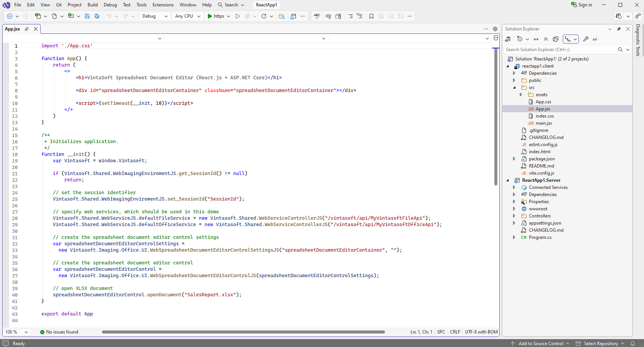Open Solution Explorer properties wrench icon

pos(586,39)
